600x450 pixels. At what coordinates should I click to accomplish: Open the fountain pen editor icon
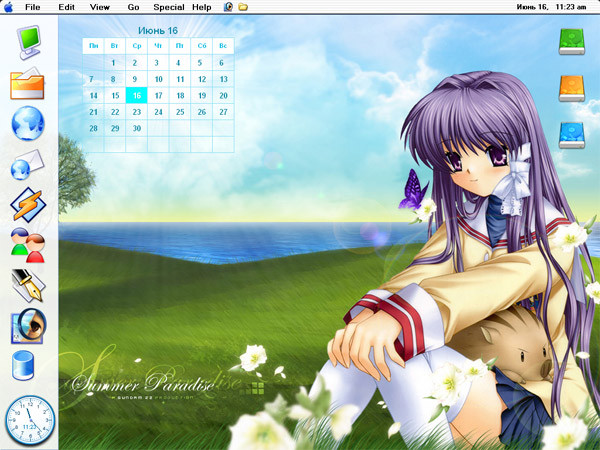(28, 285)
